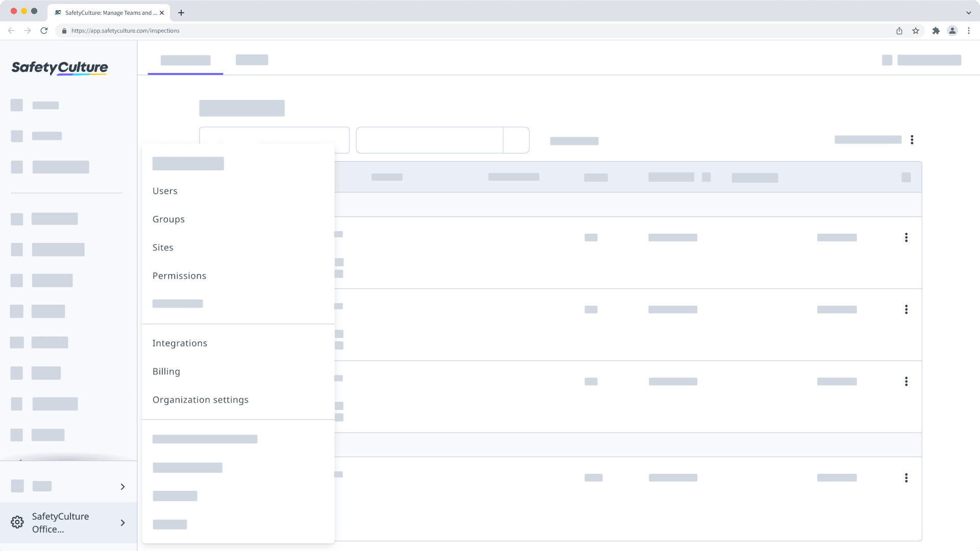Select Users from the settings menu

click(x=164, y=191)
